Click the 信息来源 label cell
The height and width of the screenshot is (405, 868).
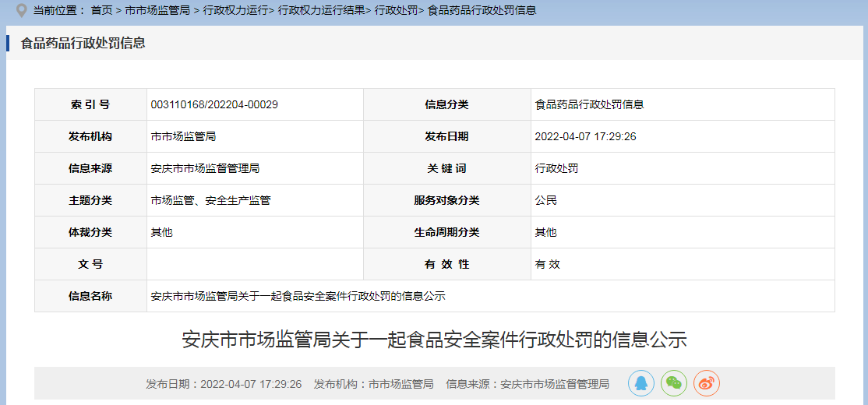tap(91, 169)
